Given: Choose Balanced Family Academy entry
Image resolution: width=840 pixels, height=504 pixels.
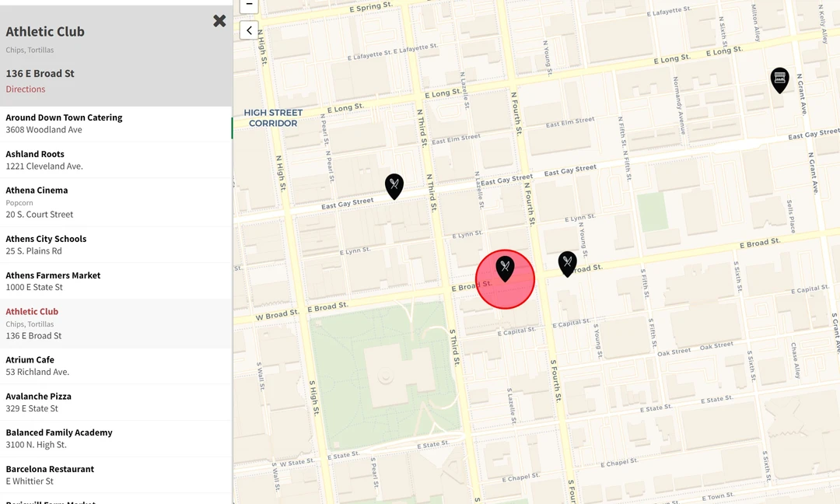Looking at the screenshot, I should 116,439.
